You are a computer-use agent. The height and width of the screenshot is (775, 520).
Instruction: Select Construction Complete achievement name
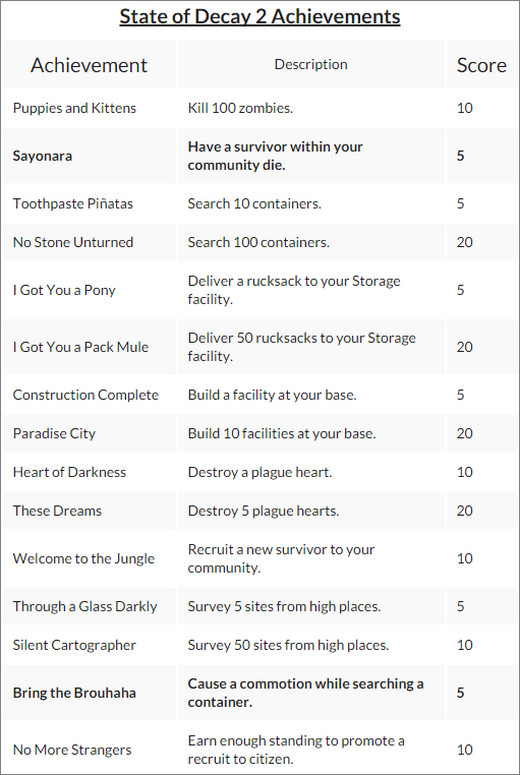[86, 395]
